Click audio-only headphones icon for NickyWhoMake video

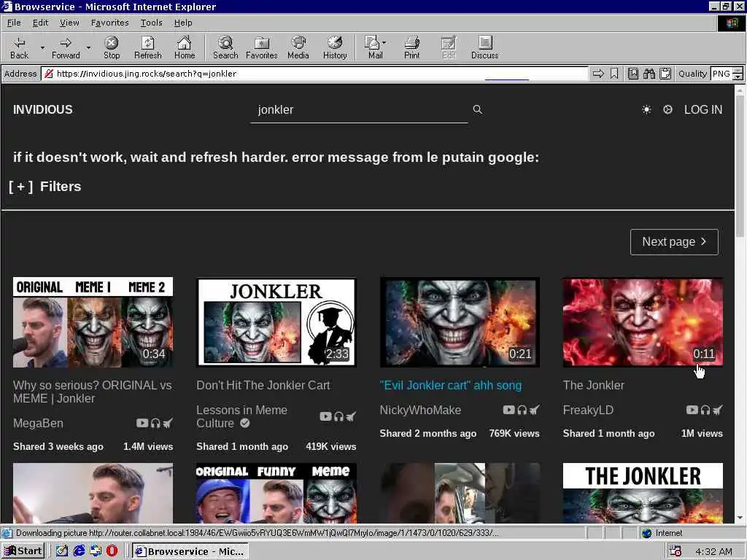point(522,410)
